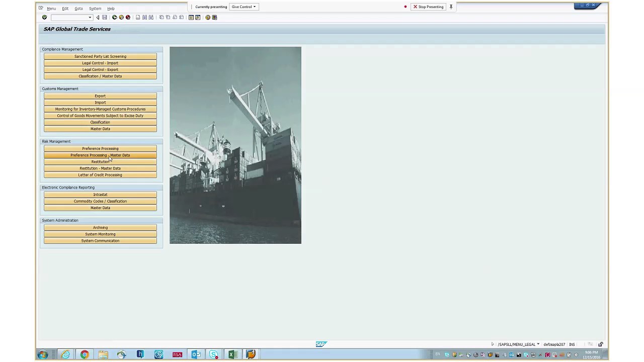Open Control of Goods Movements Subject to Excise Duty
This screenshot has height=362, width=644.
100,115
